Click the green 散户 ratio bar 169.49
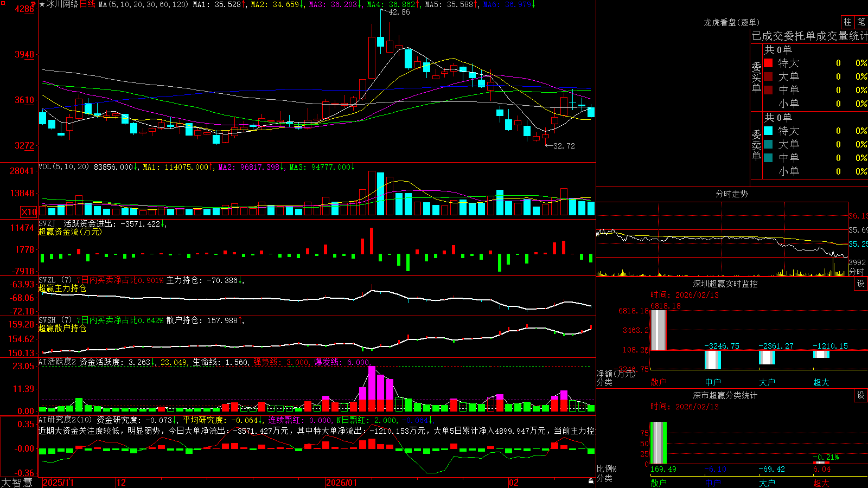Image resolution: width=868 pixels, height=488 pixels. pos(658,443)
